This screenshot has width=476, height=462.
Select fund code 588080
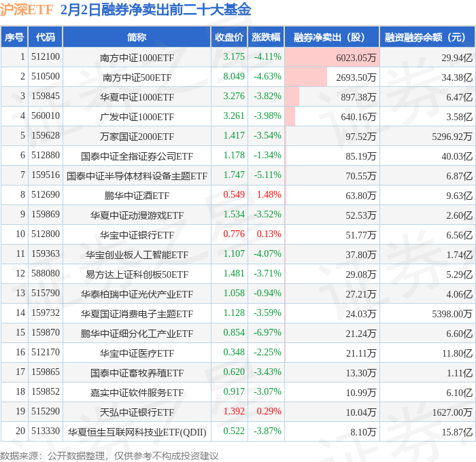click(x=46, y=274)
